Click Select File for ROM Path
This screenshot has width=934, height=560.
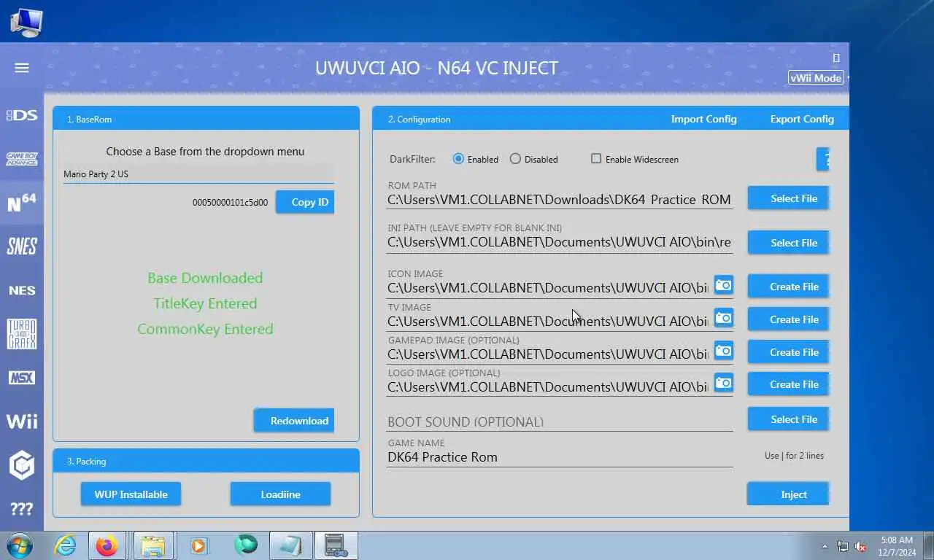(788, 198)
